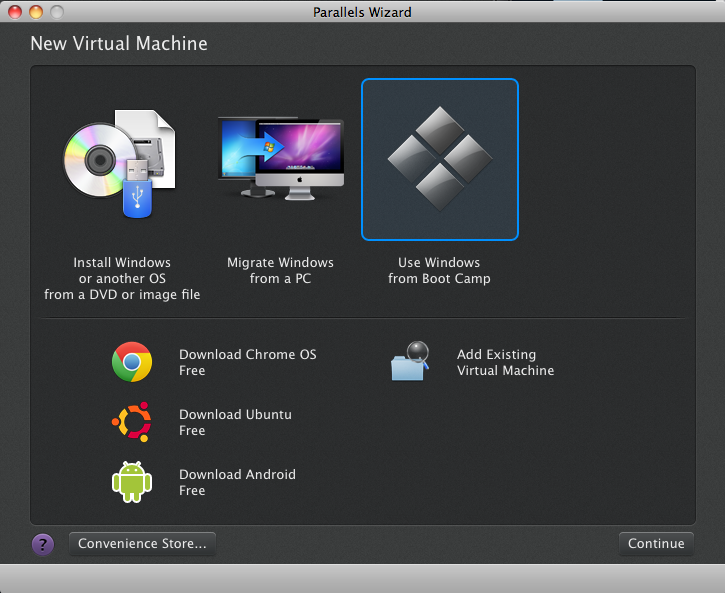Screen dimensions: 725x593
Task: Select 'Add Existing Virtual Machine' text
Action: click(x=505, y=362)
